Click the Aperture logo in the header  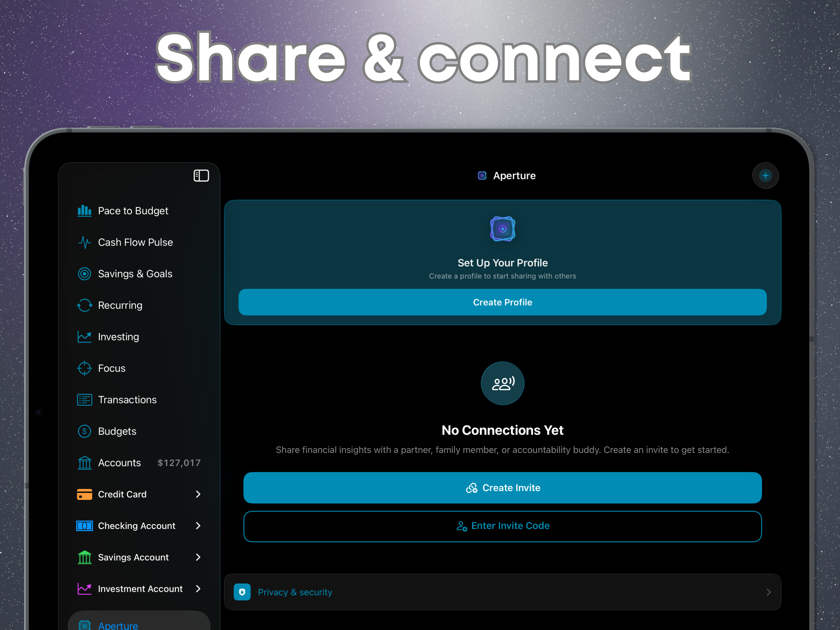pyautogui.click(x=482, y=176)
